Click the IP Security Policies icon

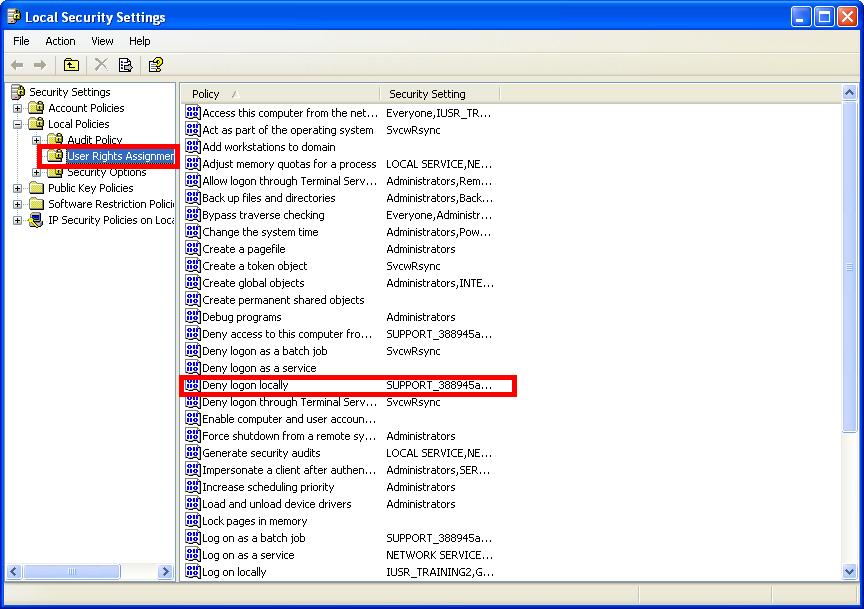coord(36,220)
